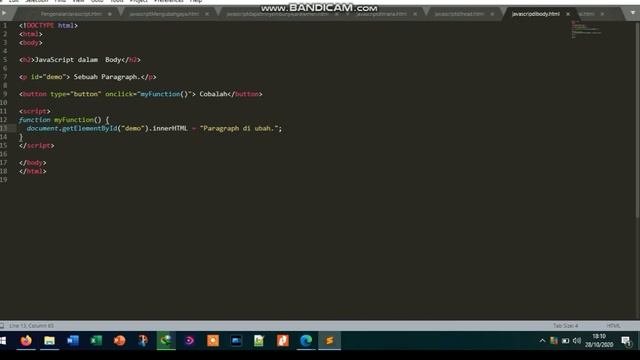Click the function myFunction() line

coord(64,120)
